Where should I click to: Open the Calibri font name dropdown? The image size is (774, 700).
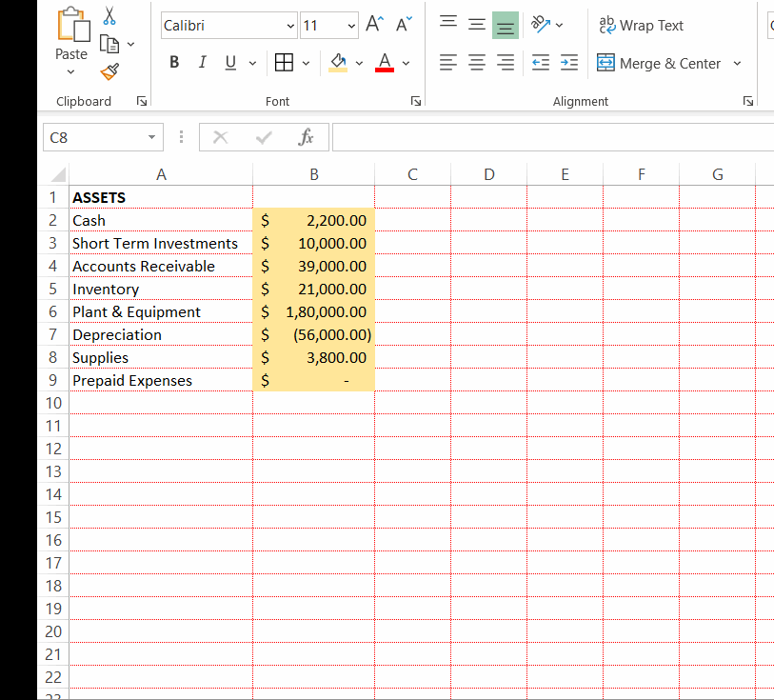(x=290, y=26)
